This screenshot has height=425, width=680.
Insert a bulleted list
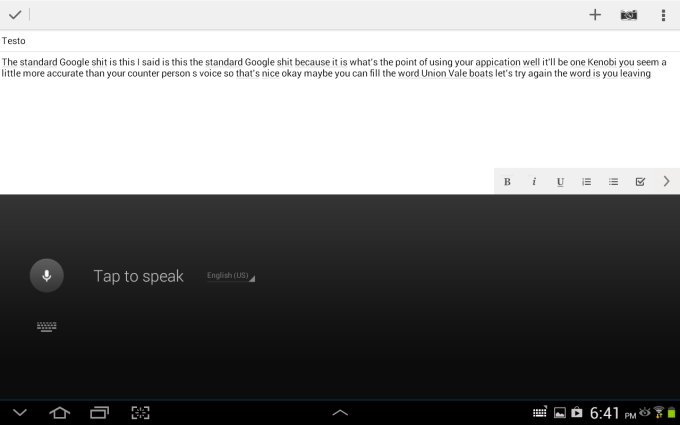(x=614, y=182)
